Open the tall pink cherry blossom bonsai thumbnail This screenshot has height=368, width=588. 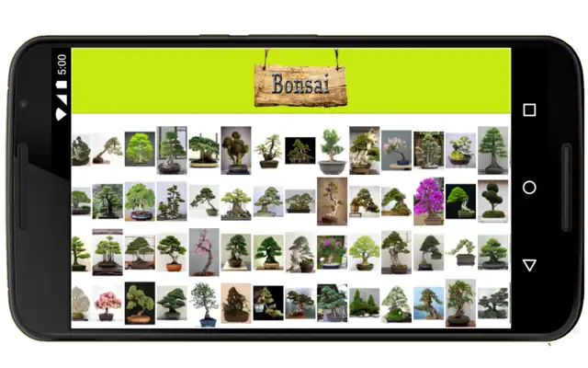[204, 252]
